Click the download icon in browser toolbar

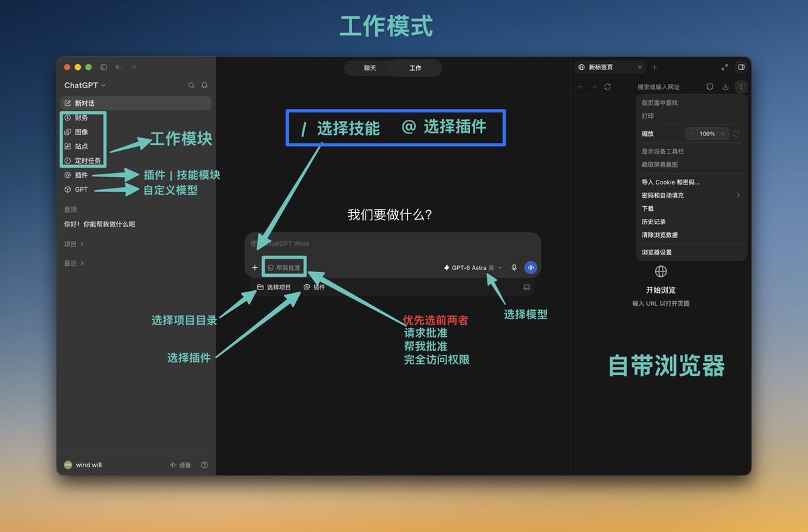click(725, 87)
